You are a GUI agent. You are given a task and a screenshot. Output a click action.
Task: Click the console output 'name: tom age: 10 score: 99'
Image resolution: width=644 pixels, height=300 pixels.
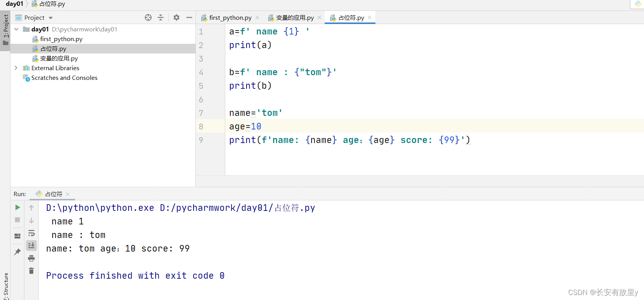pos(118,248)
